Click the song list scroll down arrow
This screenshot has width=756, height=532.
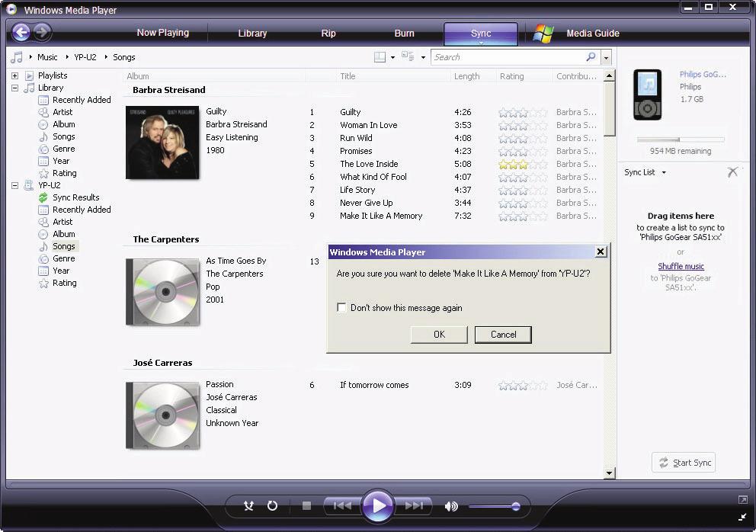[610, 473]
